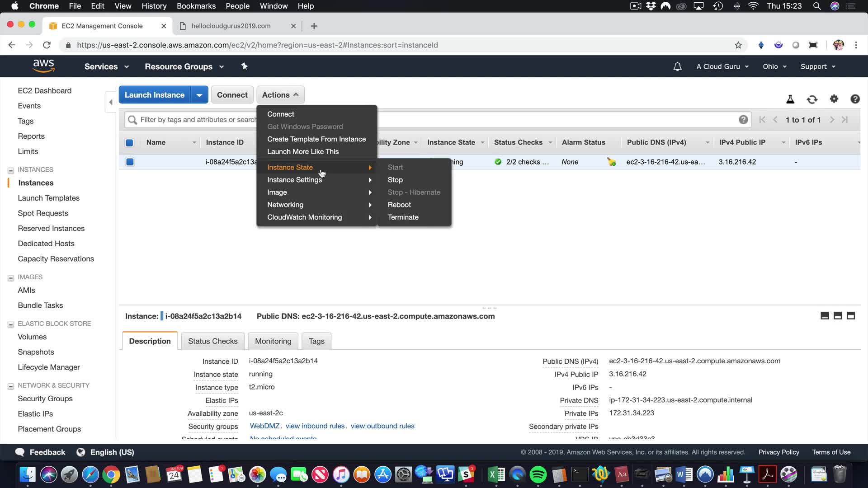The image size is (868, 488).
Task: Collapse the INSTANCES sidebar section
Action: pyautogui.click(x=11, y=170)
